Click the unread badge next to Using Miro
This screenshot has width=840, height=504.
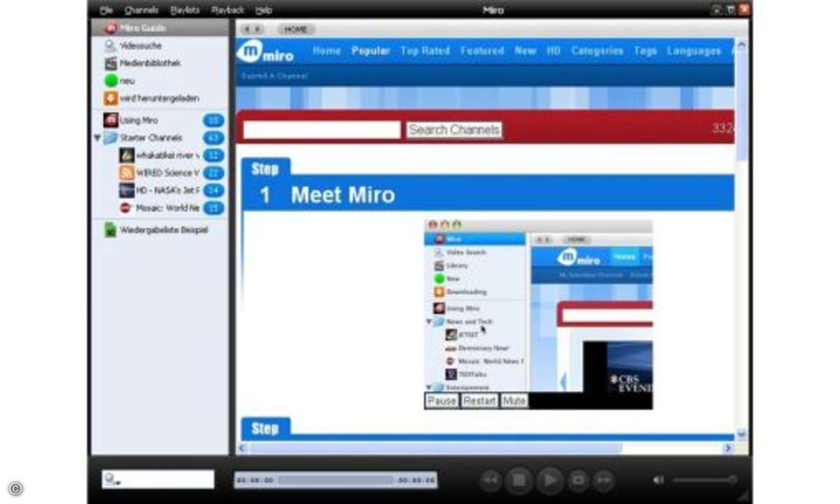[x=213, y=120]
